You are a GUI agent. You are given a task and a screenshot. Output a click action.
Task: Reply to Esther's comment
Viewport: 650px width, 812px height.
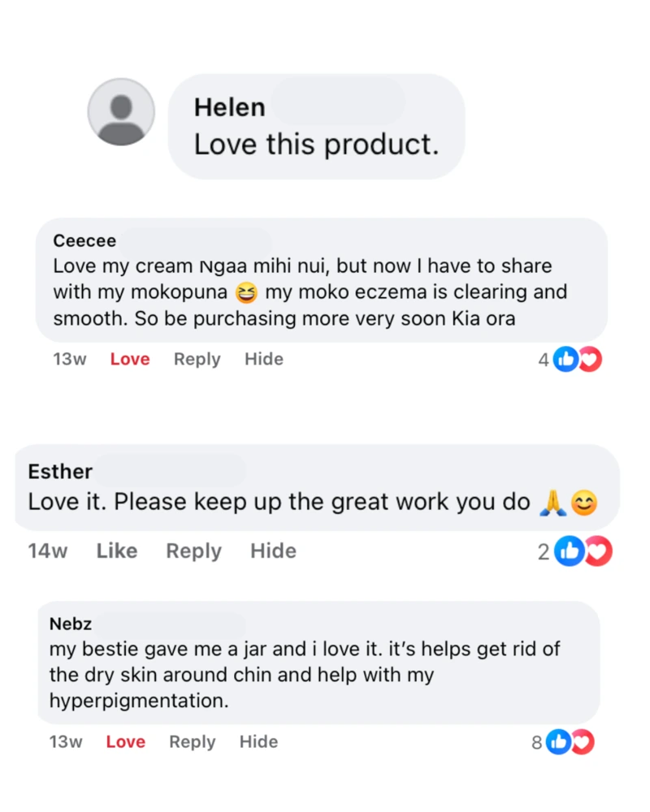tap(193, 551)
